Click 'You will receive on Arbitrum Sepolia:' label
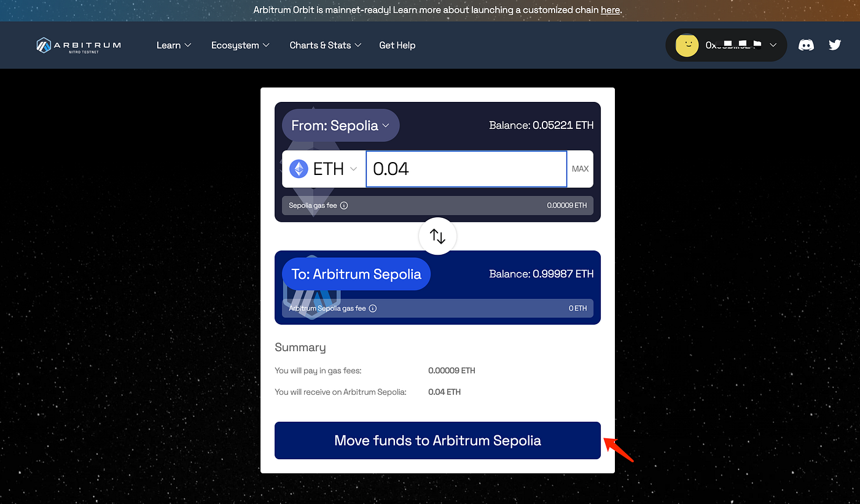The height and width of the screenshot is (504, 860). [x=340, y=392]
